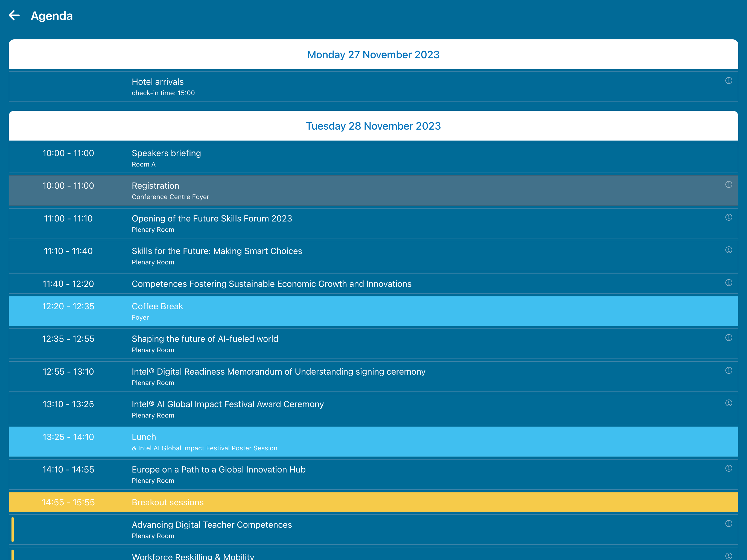The image size is (747, 560).
Task: Open Skills for the Future: Making Smart Choices
Action: pyautogui.click(x=373, y=256)
